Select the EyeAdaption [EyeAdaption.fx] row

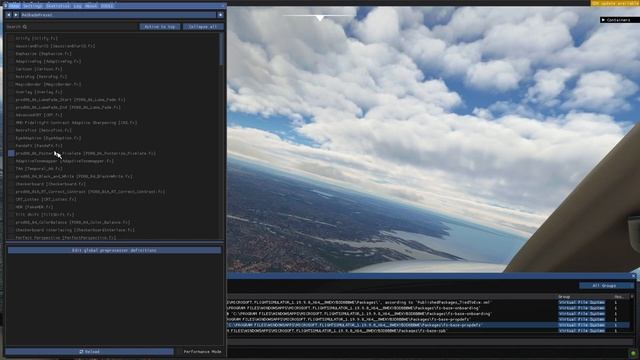(x=49, y=138)
